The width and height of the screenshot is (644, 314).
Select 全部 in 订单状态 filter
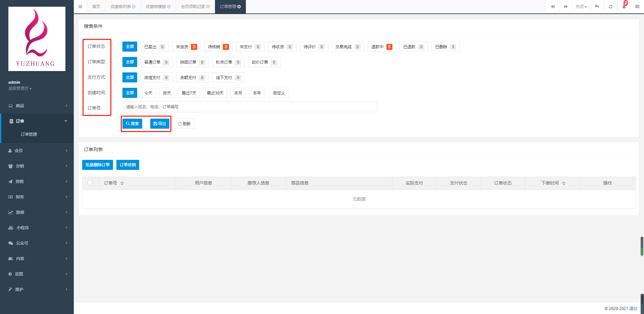[x=130, y=47]
